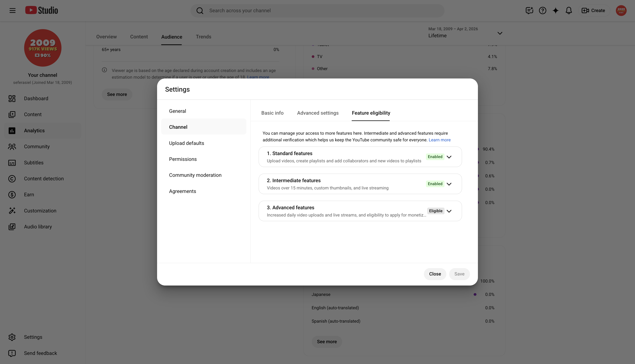Screen dimensions: 635x364
Task: Click the Content detection copyright icon
Action: [x=12, y=179]
